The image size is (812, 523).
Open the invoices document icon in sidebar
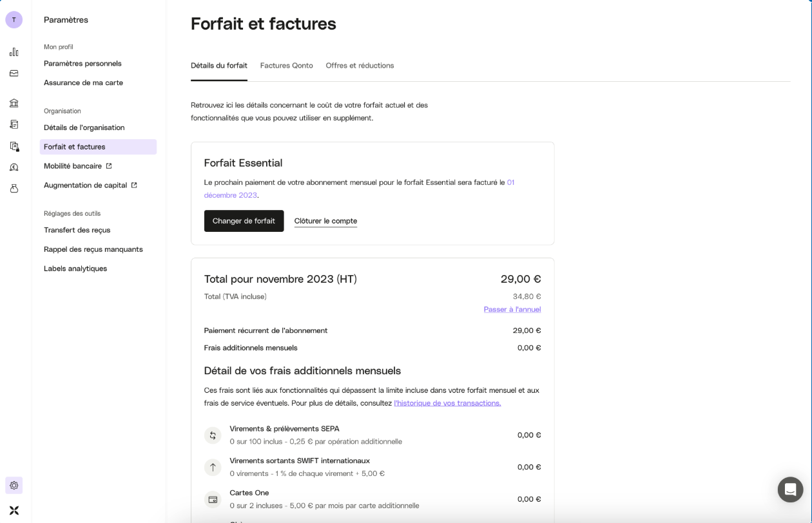coord(14,124)
